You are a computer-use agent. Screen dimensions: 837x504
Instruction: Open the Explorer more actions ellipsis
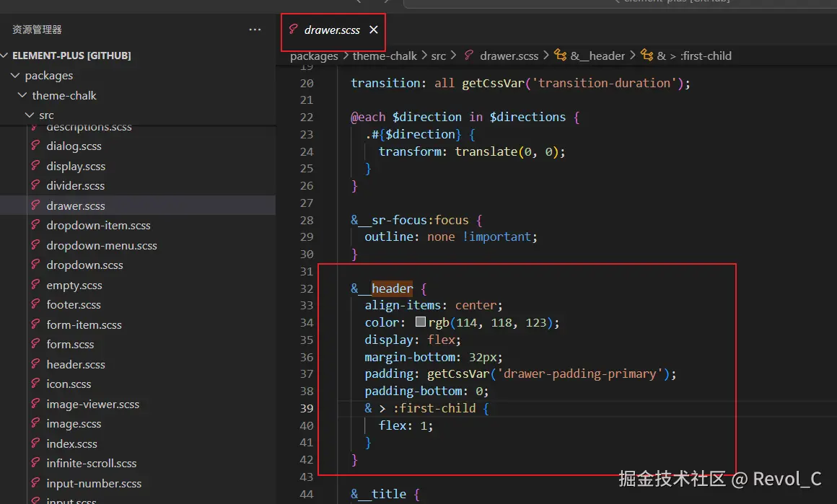click(x=255, y=30)
